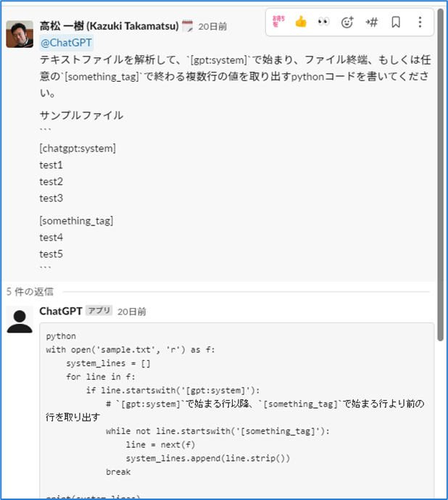Click Kazuki Takamatsu's profile photo
The image size is (448, 500).
[x=20, y=33]
